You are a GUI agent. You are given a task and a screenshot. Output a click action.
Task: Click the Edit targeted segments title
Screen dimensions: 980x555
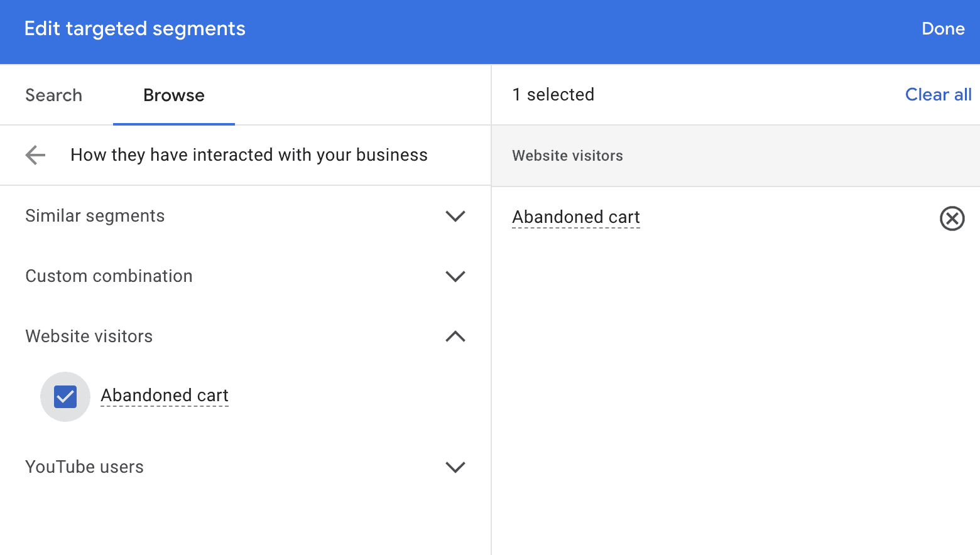(134, 29)
